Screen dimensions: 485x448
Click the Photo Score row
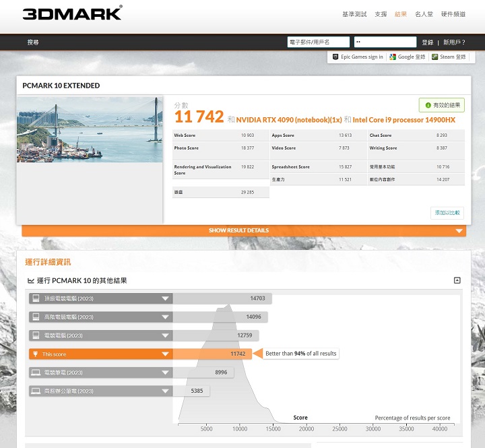coord(220,151)
